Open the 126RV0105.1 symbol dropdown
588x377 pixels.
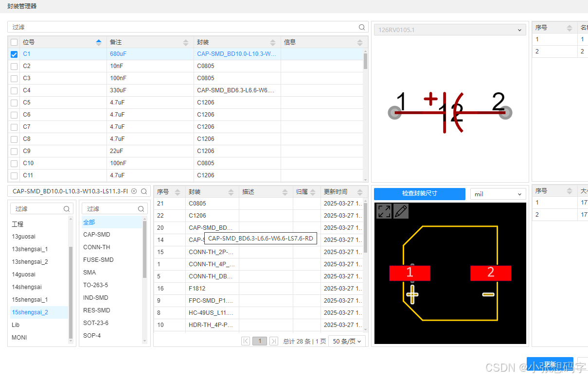450,30
